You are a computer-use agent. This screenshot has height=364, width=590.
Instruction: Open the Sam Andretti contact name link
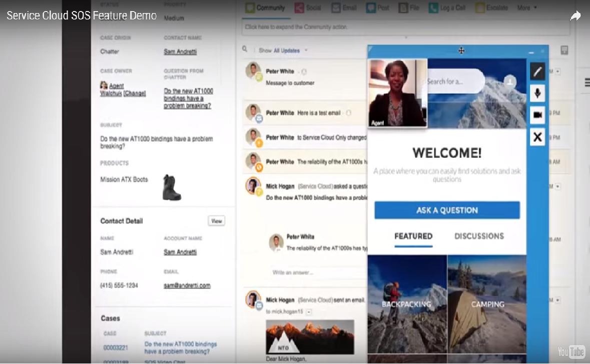[180, 51]
